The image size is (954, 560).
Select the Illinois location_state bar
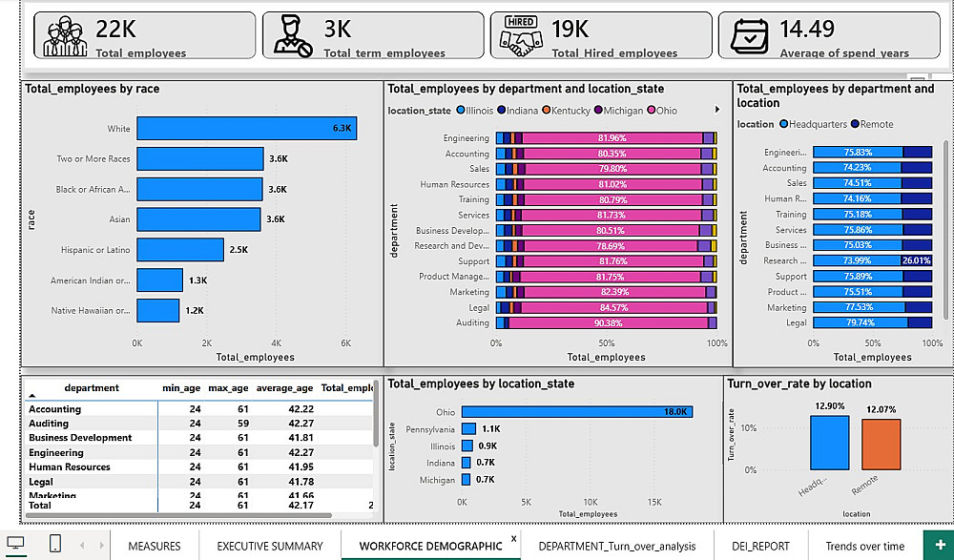click(x=467, y=446)
